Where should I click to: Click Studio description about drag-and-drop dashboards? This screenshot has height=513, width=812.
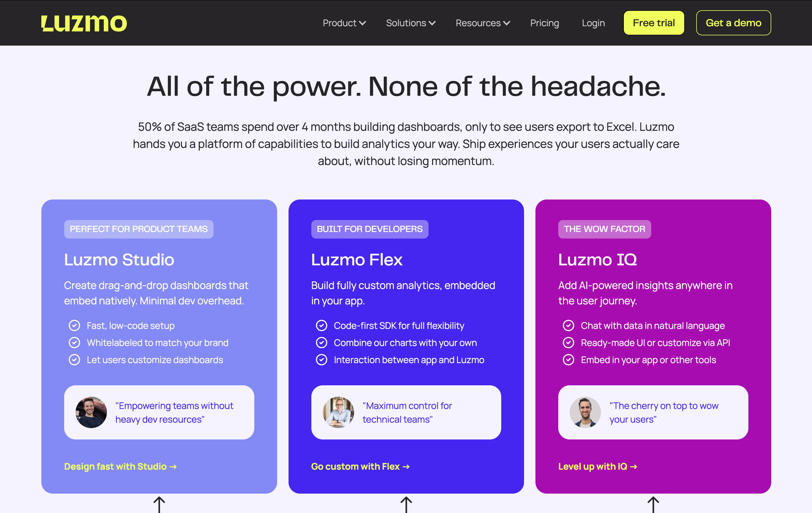coord(156,293)
